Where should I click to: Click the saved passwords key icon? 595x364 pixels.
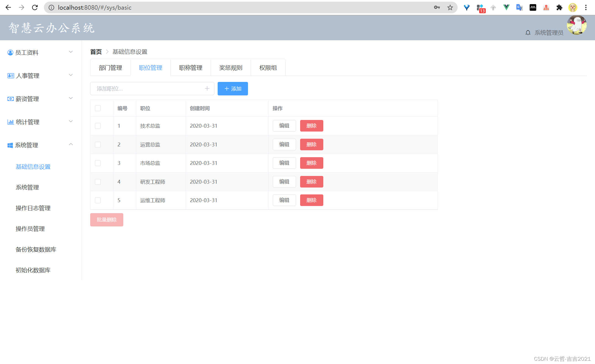coord(437,7)
